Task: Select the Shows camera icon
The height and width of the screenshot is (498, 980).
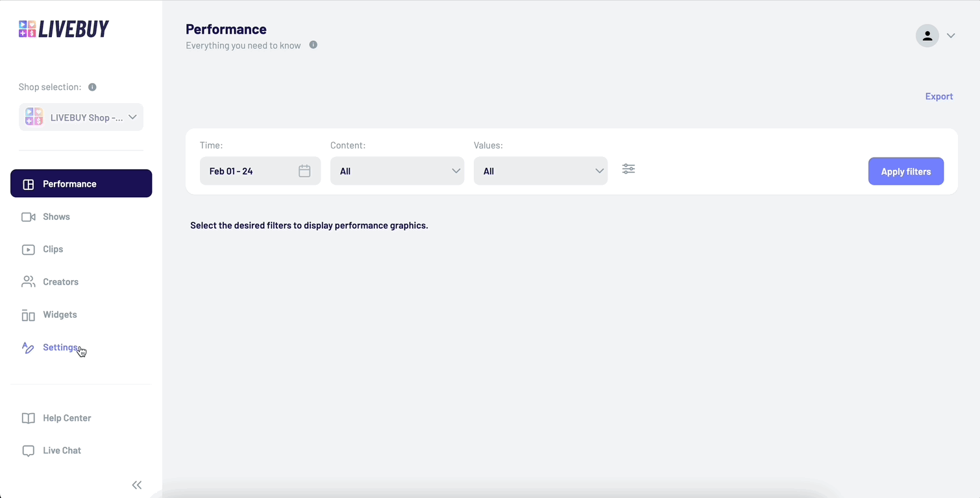Action: tap(28, 217)
